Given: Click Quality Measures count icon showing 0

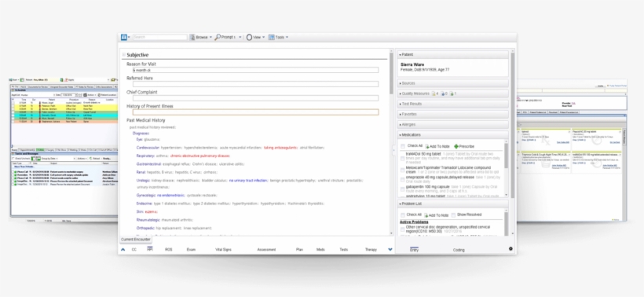Looking at the screenshot, I should [443, 93].
